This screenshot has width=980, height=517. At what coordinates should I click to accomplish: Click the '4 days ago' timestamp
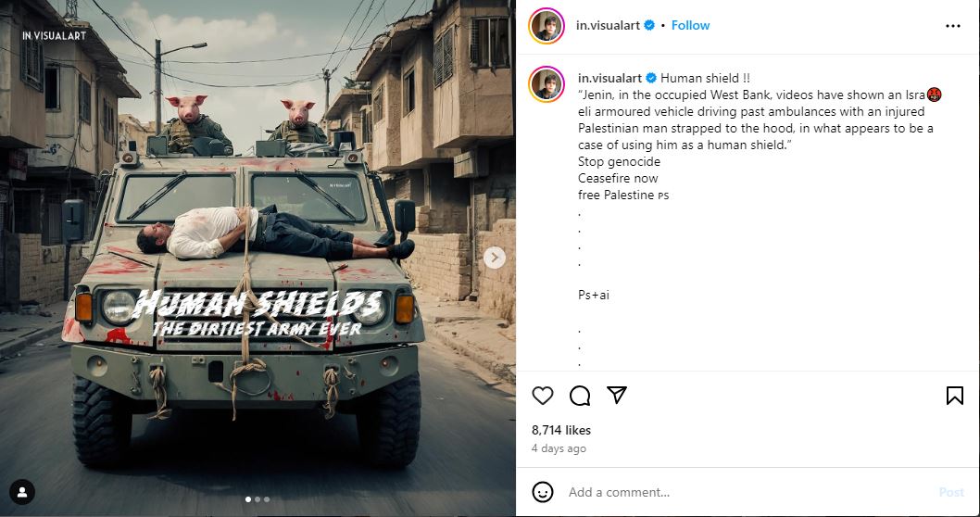(x=559, y=448)
